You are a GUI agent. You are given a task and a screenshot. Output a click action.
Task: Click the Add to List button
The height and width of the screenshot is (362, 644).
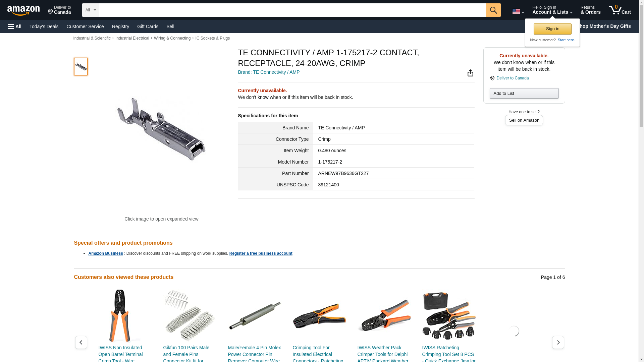524,93
